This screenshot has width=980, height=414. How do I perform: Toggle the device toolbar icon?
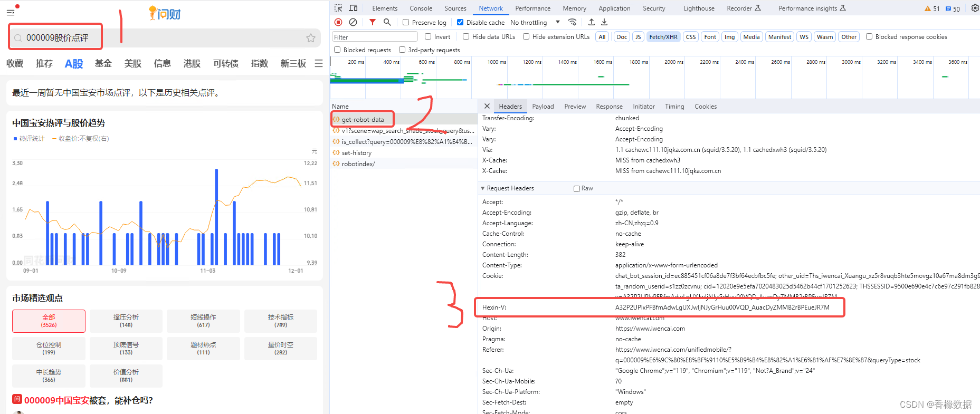[x=353, y=8]
